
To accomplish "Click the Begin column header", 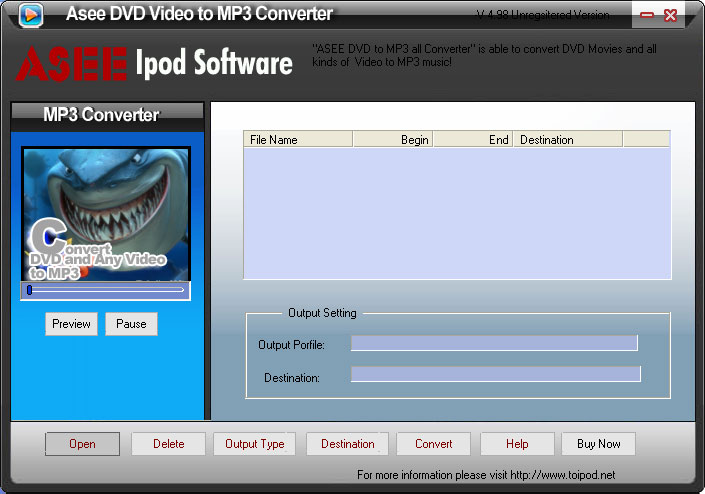I will (x=393, y=140).
